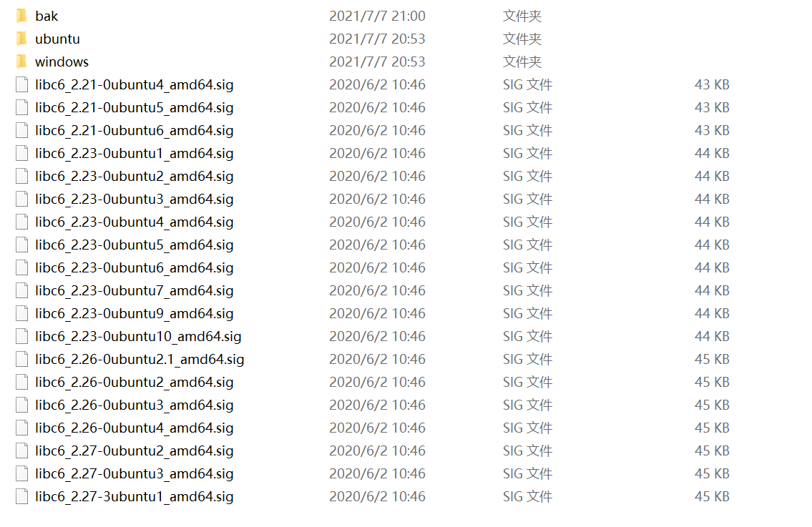The width and height of the screenshot is (812, 527).
Task: Select file libc6_2.23-0ubuntu2_amd64.sig
Action: click(134, 176)
